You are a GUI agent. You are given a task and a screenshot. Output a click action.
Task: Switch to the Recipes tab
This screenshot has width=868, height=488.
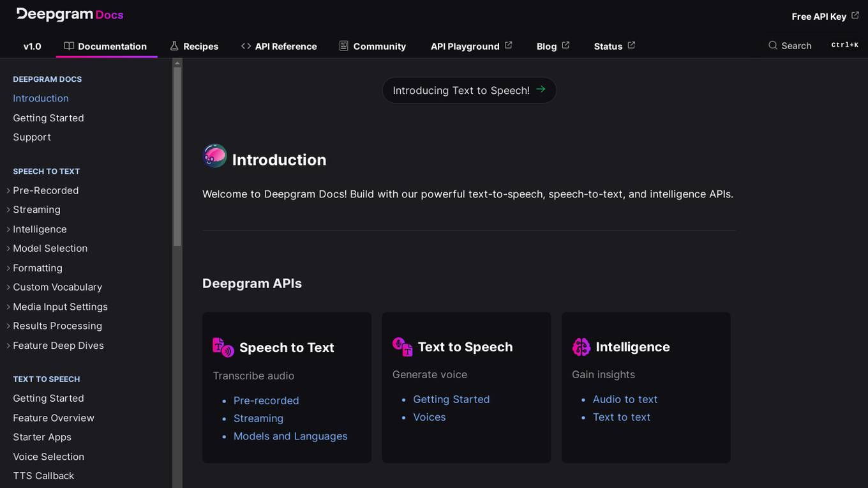click(x=194, y=46)
